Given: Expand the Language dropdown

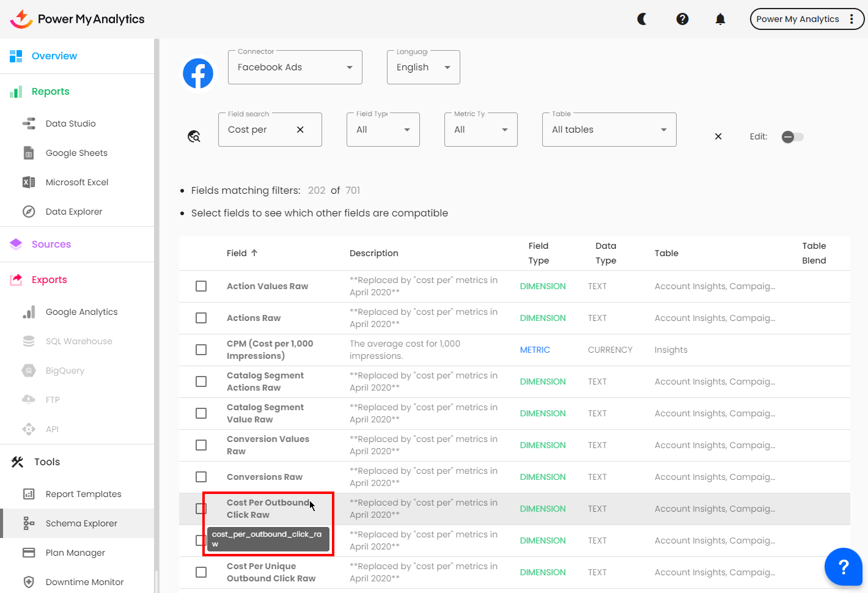Looking at the screenshot, I should [x=423, y=67].
